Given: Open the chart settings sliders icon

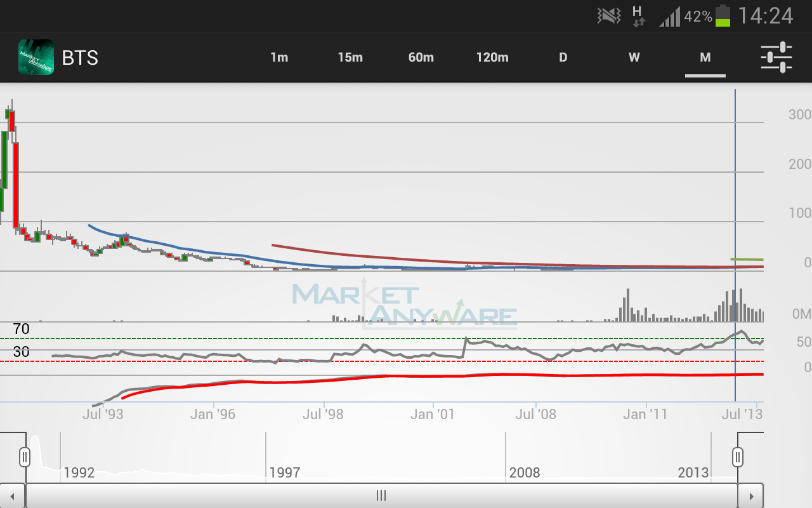Looking at the screenshot, I should [x=776, y=57].
